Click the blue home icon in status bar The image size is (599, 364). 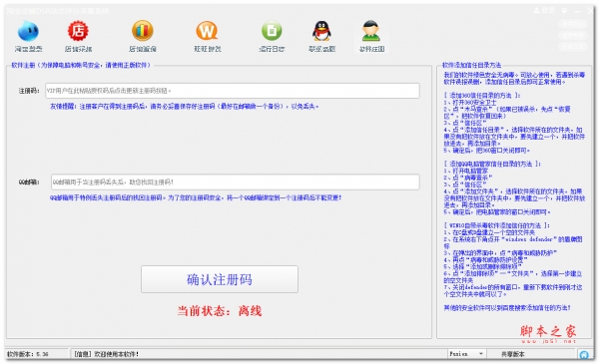(584, 354)
